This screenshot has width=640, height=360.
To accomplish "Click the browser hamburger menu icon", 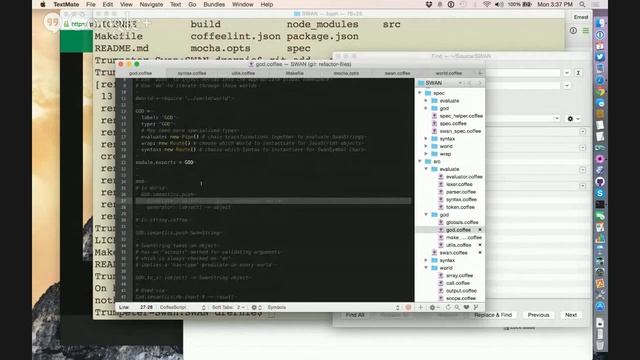I will tap(586, 31).
